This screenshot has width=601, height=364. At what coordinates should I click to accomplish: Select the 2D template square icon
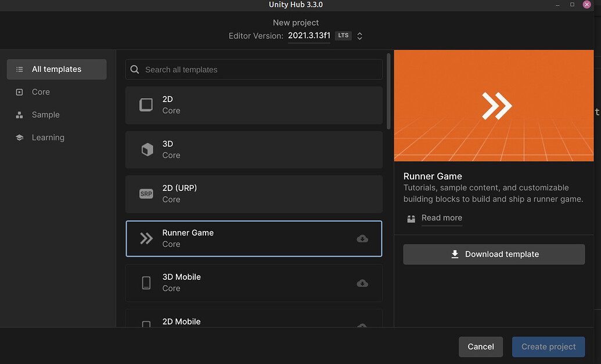click(146, 104)
